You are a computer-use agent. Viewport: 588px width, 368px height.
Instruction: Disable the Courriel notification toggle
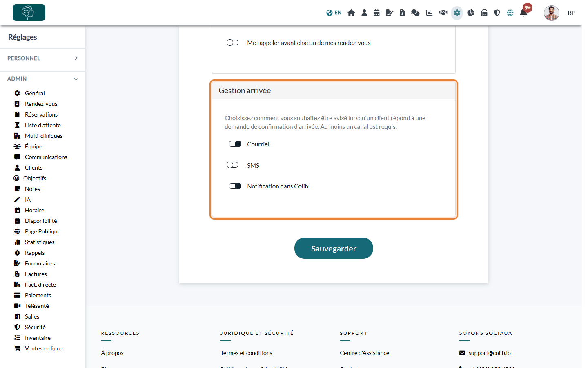click(x=235, y=144)
